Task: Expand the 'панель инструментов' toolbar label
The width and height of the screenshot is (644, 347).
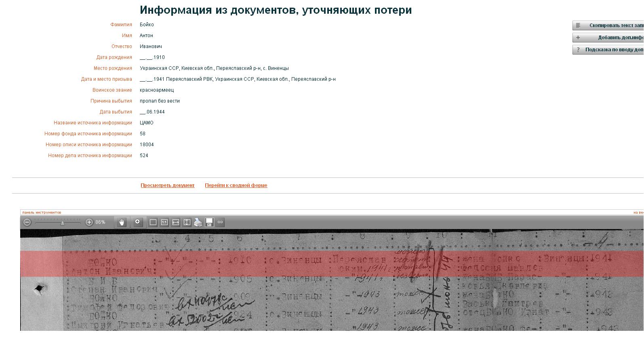Action: [42, 212]
